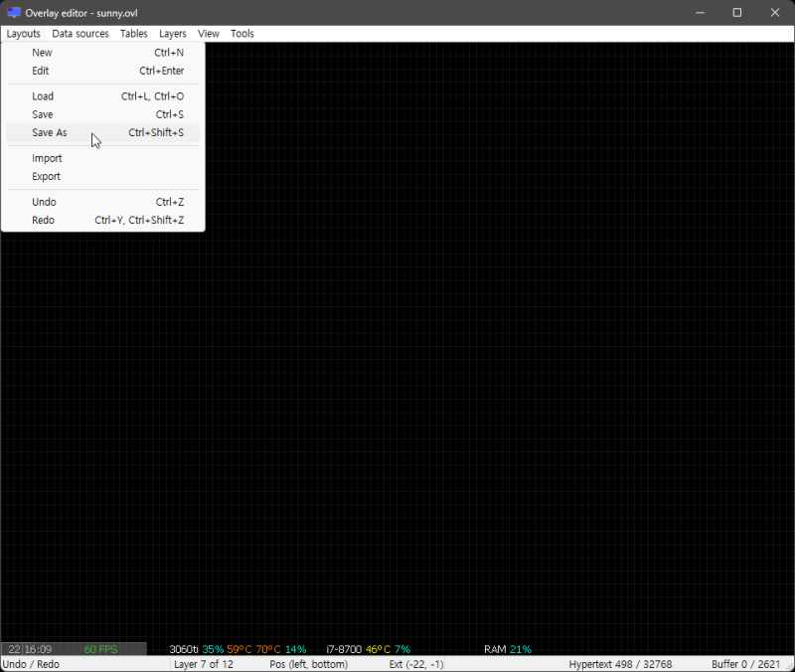Select the 3060ti GPU readout in the overlay

(x=187, y=648)
